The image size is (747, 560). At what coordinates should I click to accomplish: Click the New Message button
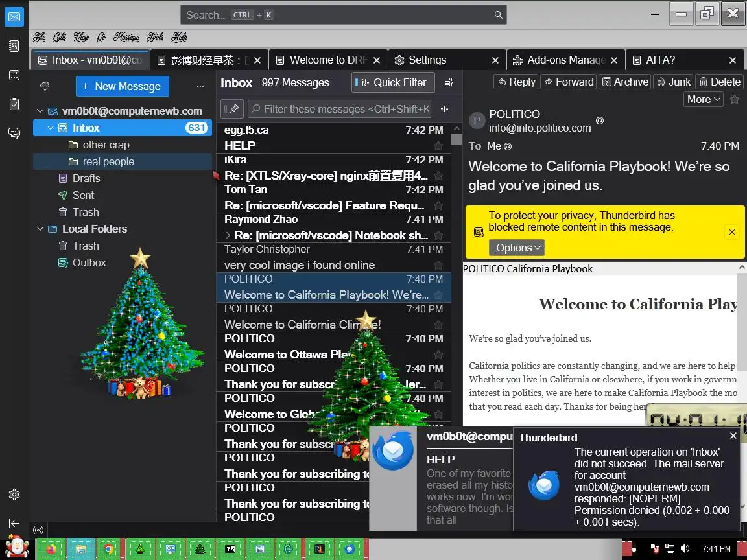[123, 86]
